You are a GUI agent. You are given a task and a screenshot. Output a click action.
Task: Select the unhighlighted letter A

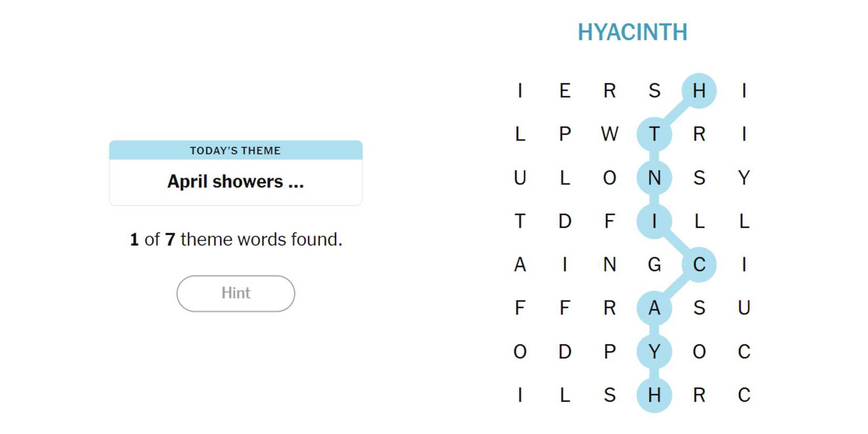(520, 265)
